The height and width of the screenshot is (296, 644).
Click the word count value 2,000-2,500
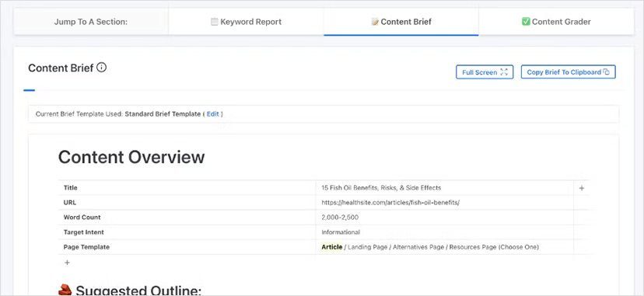coord(340,218)
